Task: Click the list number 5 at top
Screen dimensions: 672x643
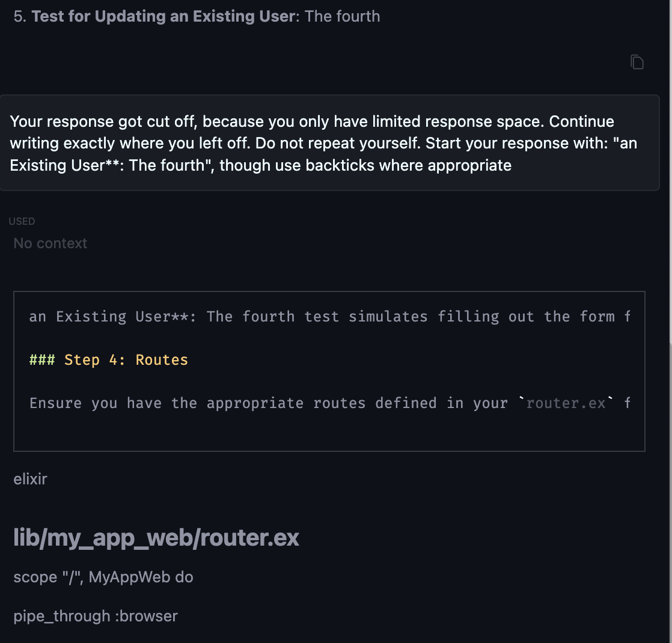Action: coord(19,16)
